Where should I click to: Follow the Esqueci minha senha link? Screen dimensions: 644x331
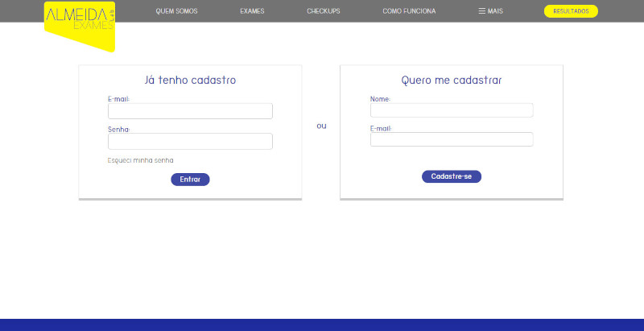(140, 160)
